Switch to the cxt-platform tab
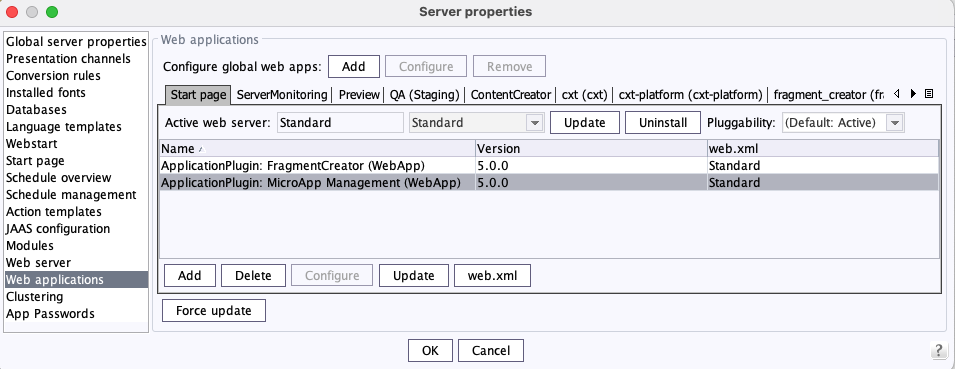The width and height of the screenshot is (955, 369). tap(691, 95)
